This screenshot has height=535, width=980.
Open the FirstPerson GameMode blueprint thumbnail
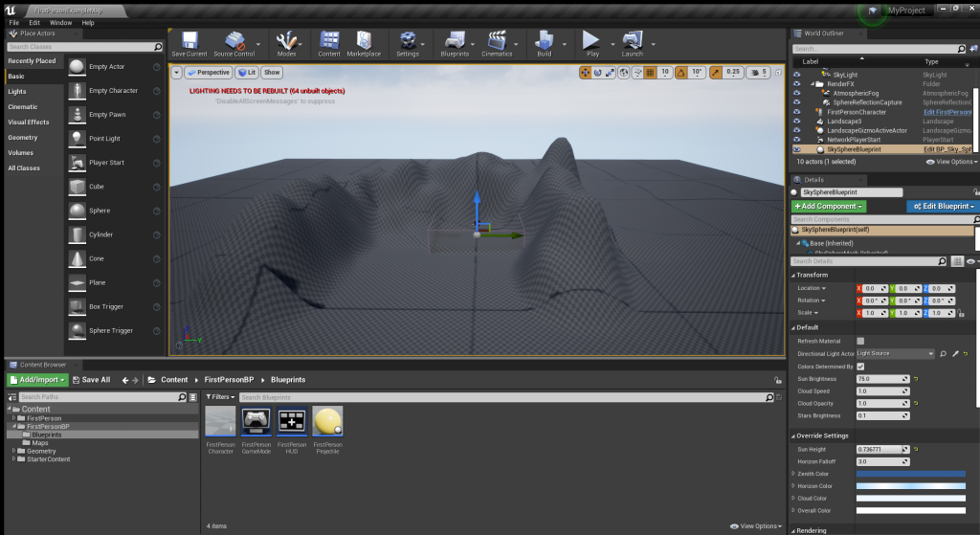(x=256, y=421)
